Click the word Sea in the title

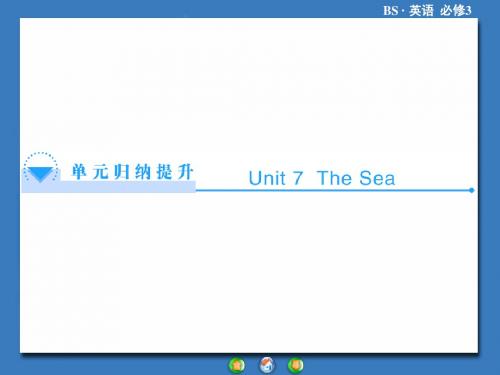[377, 178]
